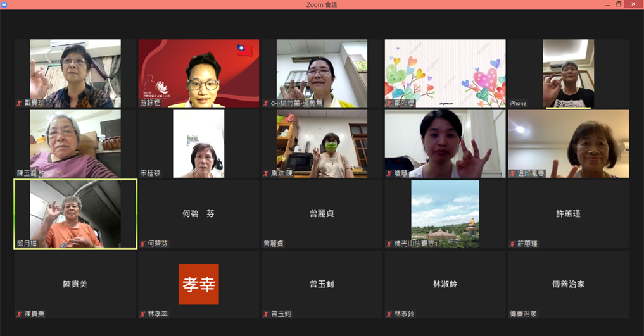This screenshot has width=644, height=336.
Task: Click the muted mic icon beside 許蕙瑾
Action: 512,244
